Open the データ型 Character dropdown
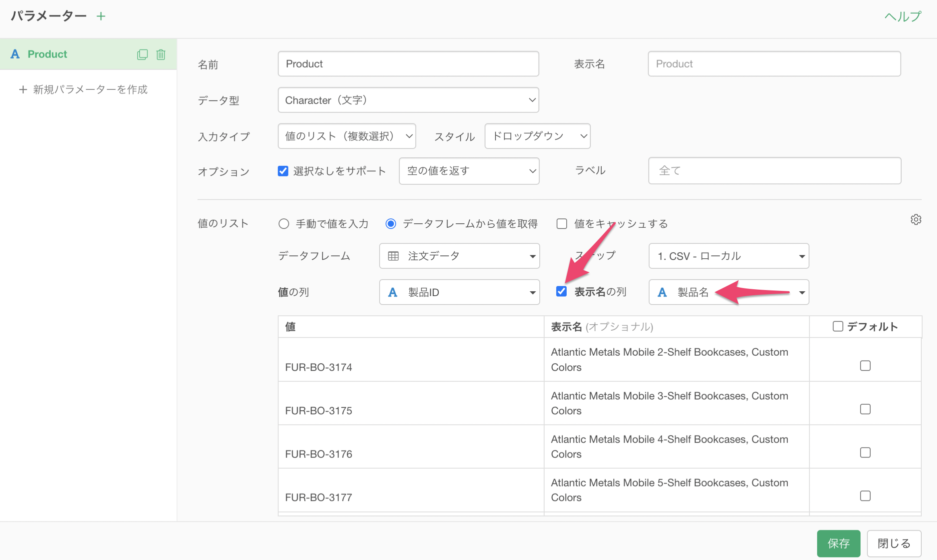 click(x=408, y=100)
